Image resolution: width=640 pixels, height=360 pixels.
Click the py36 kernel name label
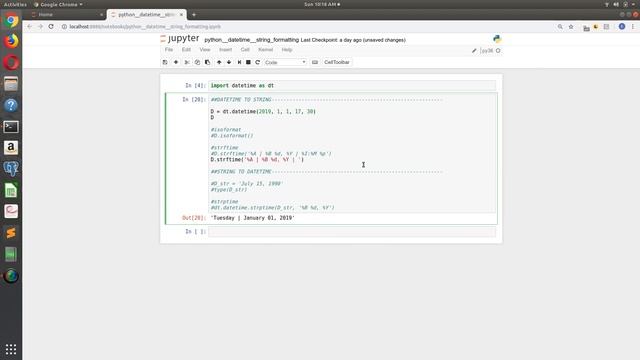[x=487, y=51]
